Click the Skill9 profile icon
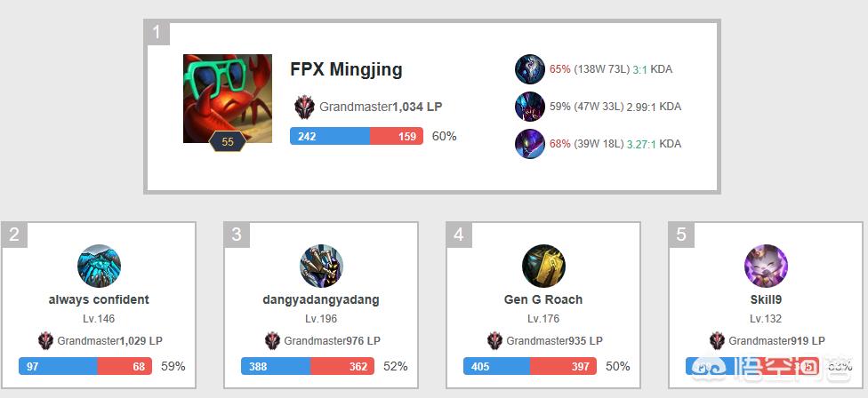The height and width of the screenshot is (398, 868). pyautogui.click(x=766, y=266)
